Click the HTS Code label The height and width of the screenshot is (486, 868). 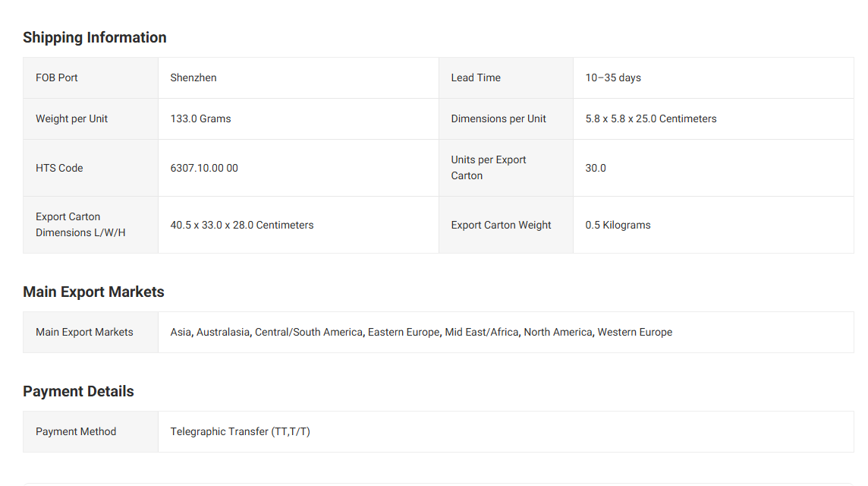(x=59, y=168)
